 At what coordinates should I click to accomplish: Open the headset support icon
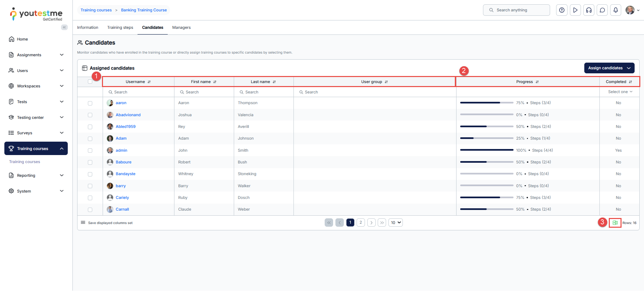click(x=589, y=10)
